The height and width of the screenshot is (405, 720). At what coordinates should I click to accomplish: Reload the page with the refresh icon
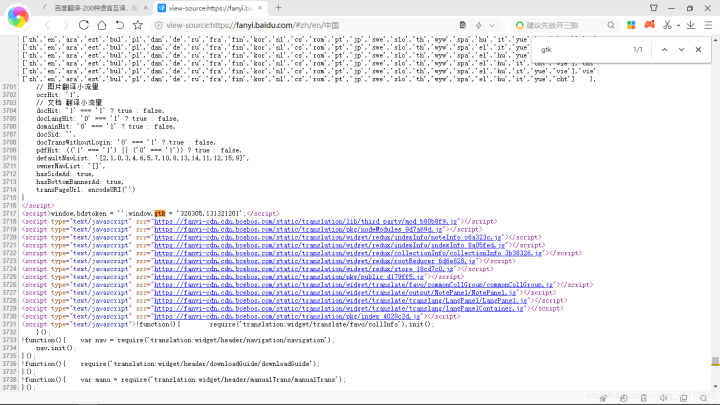click(84, 25)
